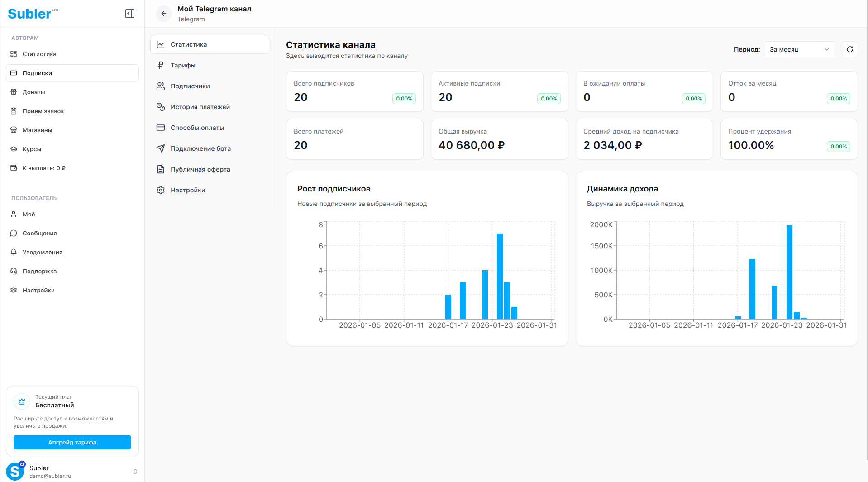Image resolution: width=868 pixels, height=482 pixels.
Task: Click the Поддержка headset icon
Action: [14, 271]
